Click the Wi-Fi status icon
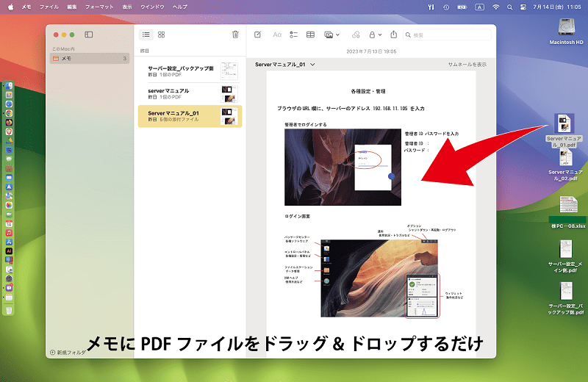Screen dimensions: 588x382 [x=495, y=7]
